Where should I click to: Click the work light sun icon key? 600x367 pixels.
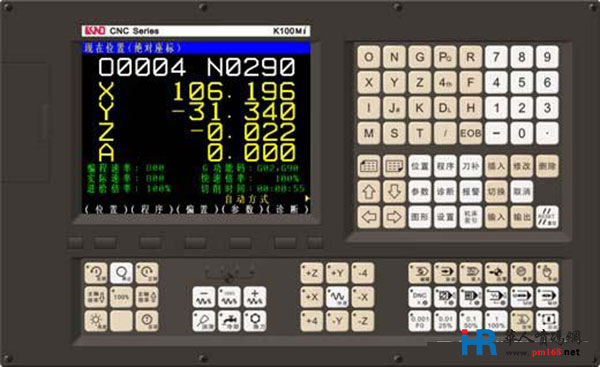coord(96,320)
